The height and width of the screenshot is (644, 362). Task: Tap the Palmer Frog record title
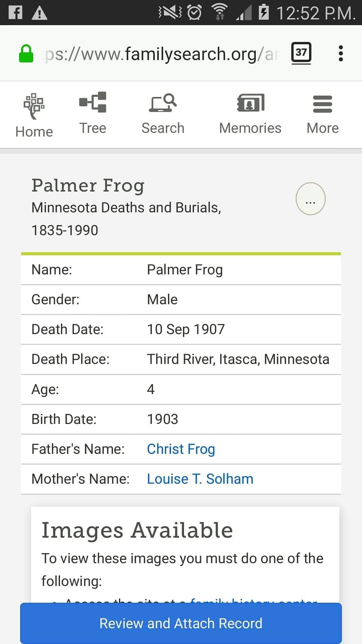tap(88, 186)
